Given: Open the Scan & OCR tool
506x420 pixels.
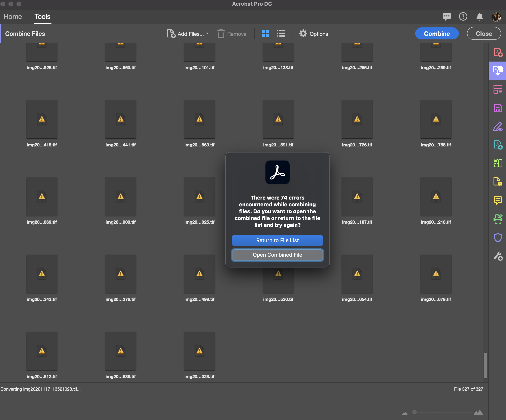Looking at the screenshot, I should (x=498, y=219).
